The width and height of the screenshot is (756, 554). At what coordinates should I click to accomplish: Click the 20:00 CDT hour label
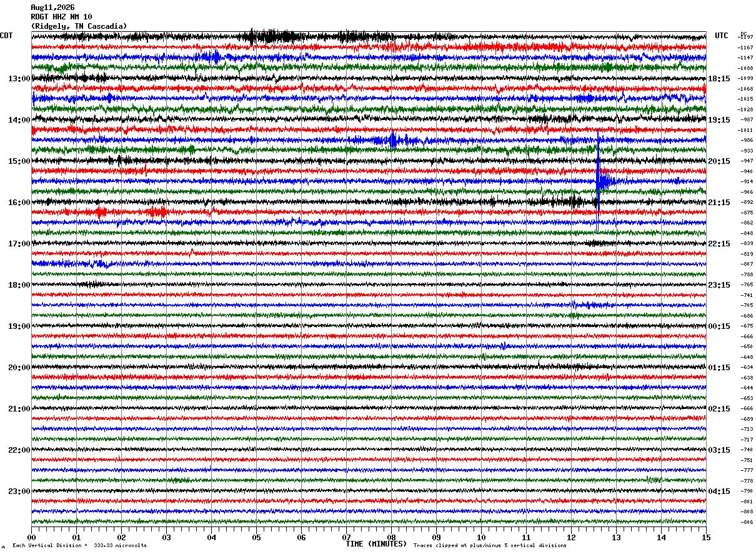pyautogui.click(x=19, y=368)
